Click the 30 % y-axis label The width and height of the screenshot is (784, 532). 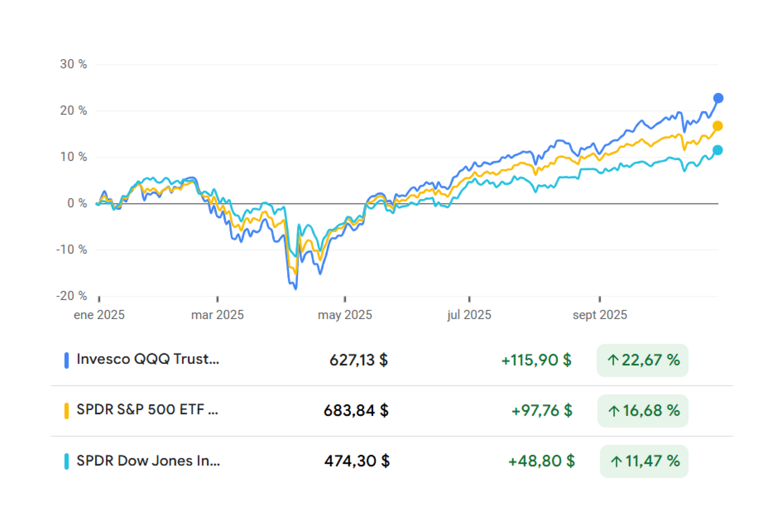(x=74, y=64)
